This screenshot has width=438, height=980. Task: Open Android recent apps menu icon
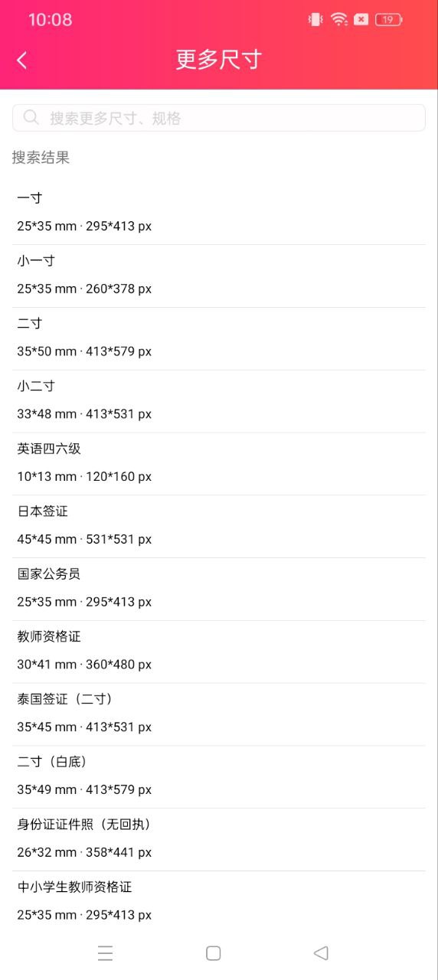tap(106, 952)
